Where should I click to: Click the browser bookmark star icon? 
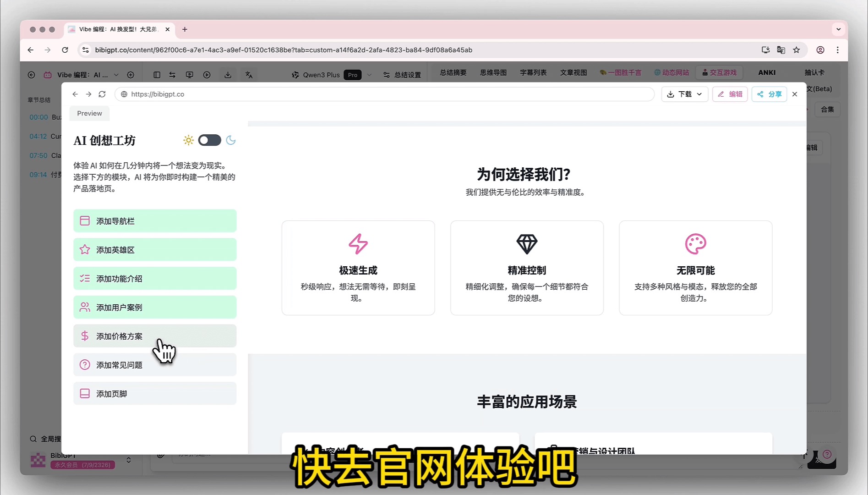(x=797, y=50)
